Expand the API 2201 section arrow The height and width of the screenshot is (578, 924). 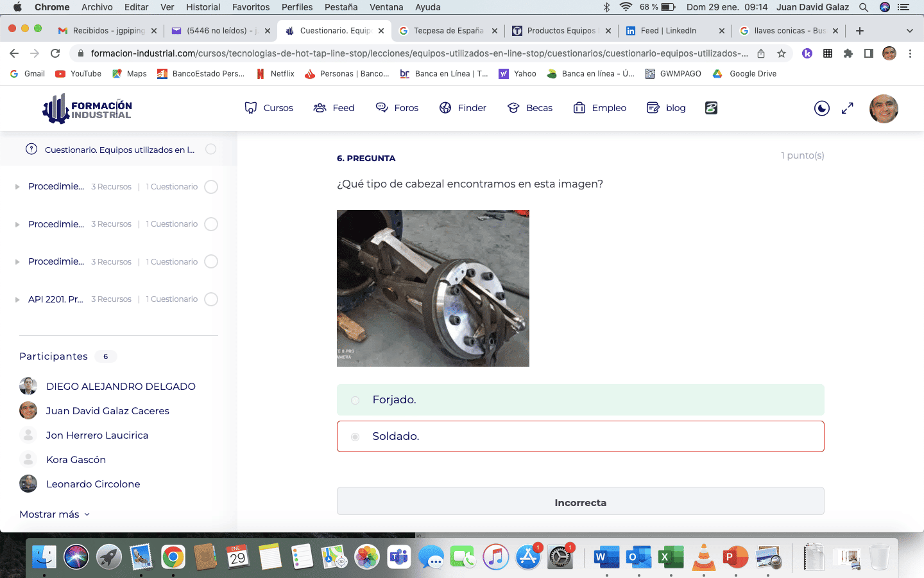click(17, 299)
